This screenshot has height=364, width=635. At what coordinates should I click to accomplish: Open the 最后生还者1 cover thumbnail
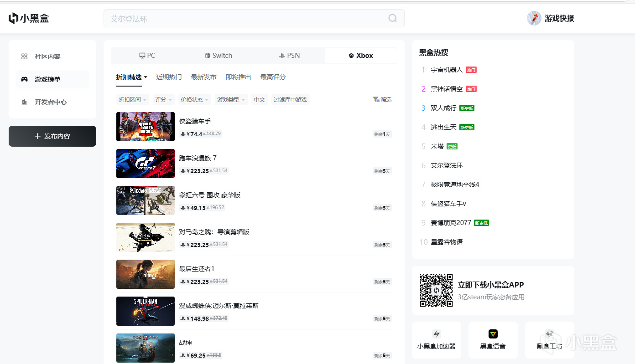146,274
